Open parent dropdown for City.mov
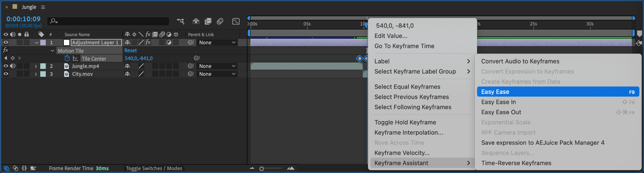The image size is (644, 173). point(217,74)
